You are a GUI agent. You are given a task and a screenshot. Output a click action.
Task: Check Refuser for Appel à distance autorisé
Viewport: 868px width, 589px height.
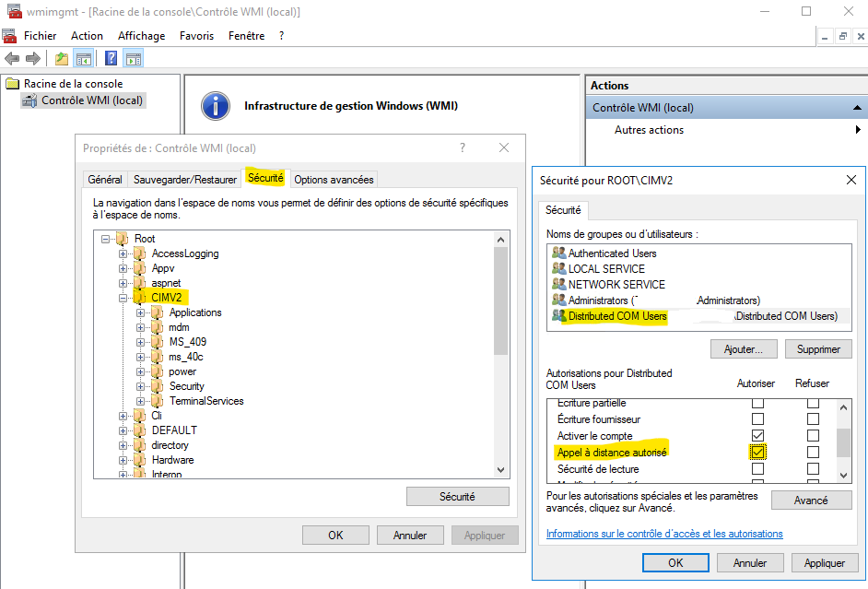pos(813,453)
